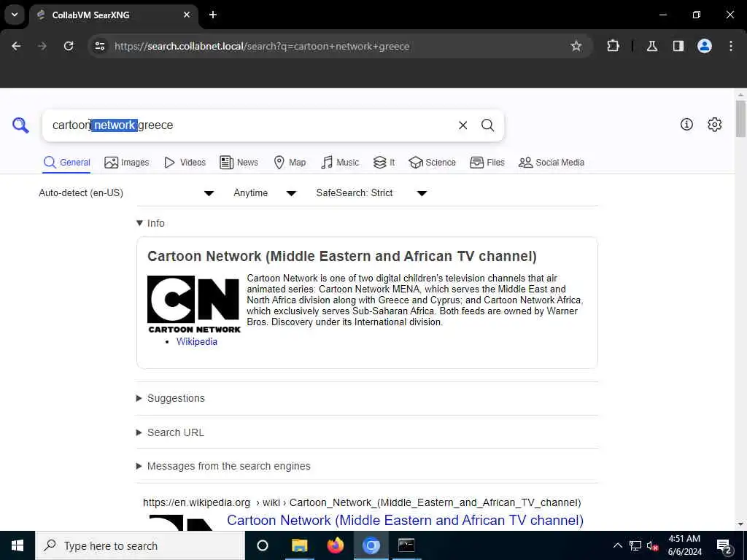Screen dimensions: 747x560
Task: Reload the current page
Action: [69, 46]
